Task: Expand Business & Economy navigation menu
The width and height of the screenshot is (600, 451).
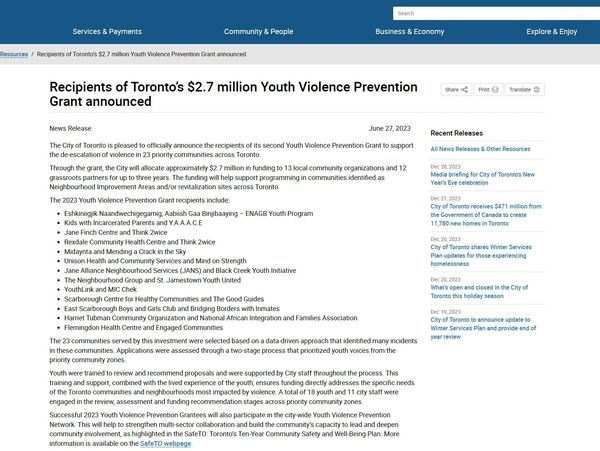Action: coord(409,32)
